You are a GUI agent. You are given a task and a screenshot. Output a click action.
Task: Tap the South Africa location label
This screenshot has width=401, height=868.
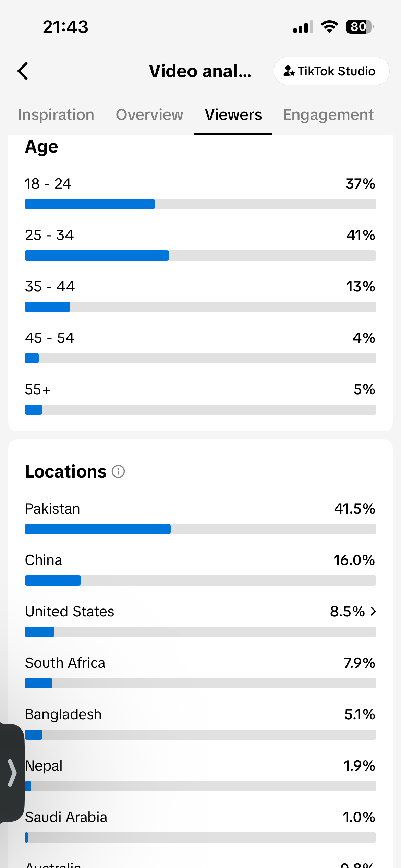click(65, 663)
